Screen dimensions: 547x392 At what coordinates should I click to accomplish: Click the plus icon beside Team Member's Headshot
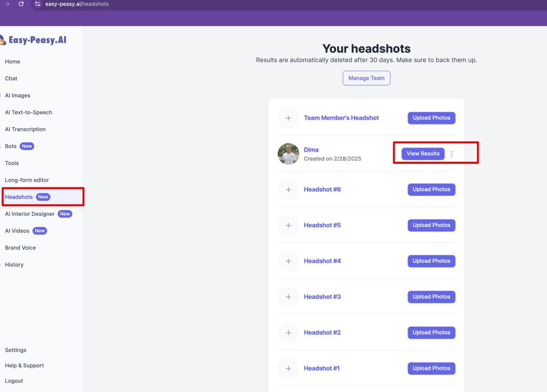pos(288,118)
